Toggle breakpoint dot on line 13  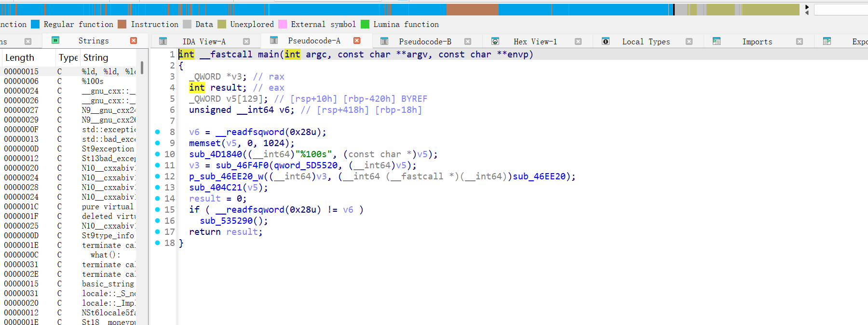(x=158, y=187)
